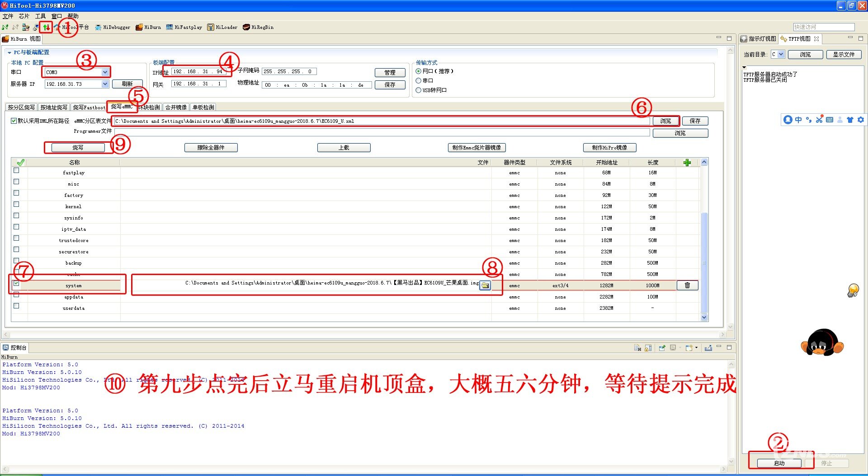Check the fastplay partition checkbox

16,171
